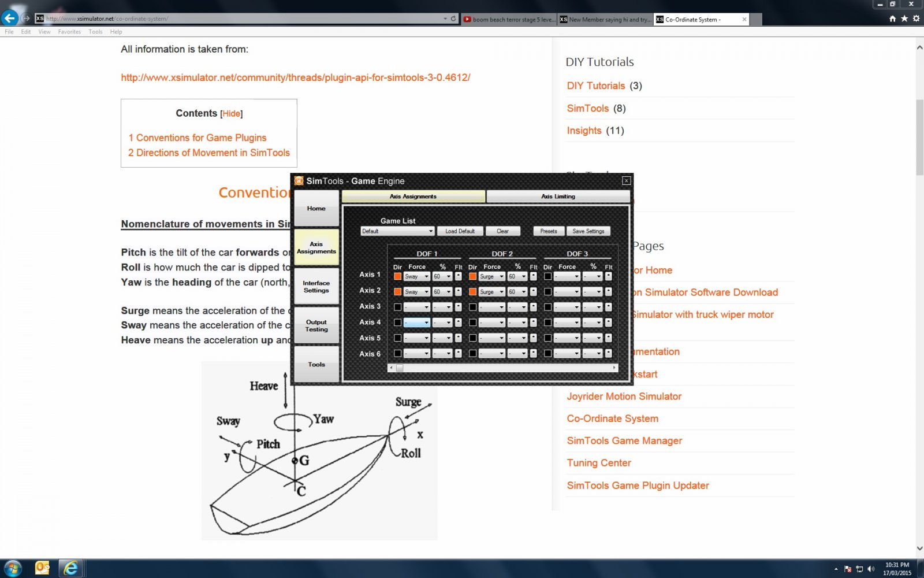Follow the Tuning Center link
The height and width of the screenshot is (578, 924).
(x=599, y=463)
